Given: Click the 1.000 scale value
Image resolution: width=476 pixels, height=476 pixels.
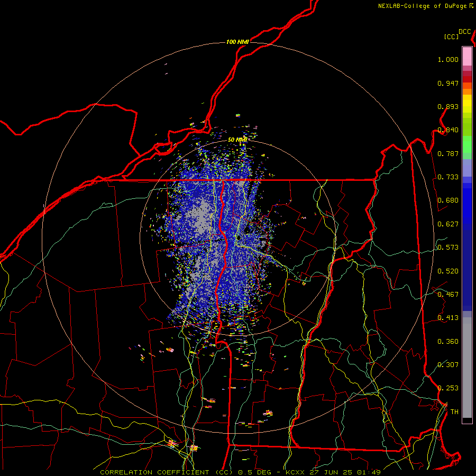Looking at the screenshot, I should click(448, 59).
